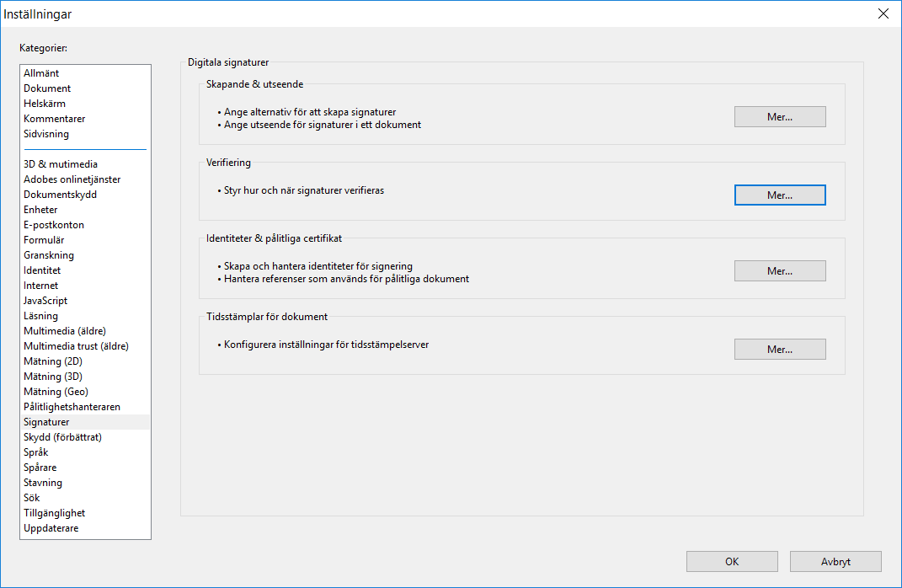Go to the Sidvisning category
This screenshot has height=588, width=902.
(x=46, y=134)
